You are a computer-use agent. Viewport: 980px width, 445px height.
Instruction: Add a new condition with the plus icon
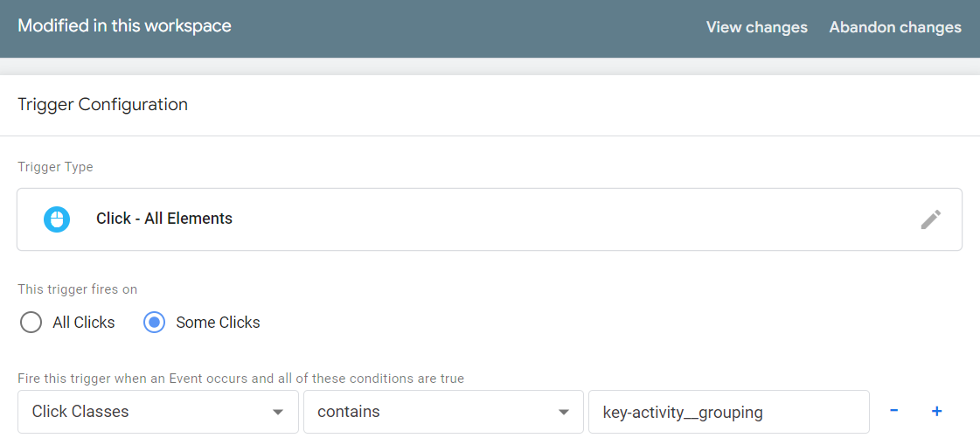tap(936, 411)
